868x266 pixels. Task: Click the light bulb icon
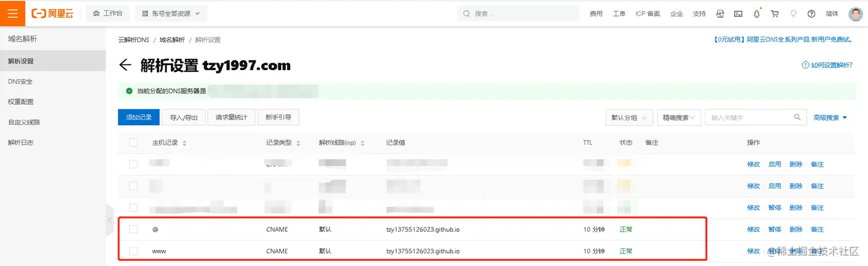[x=793, y=13]
